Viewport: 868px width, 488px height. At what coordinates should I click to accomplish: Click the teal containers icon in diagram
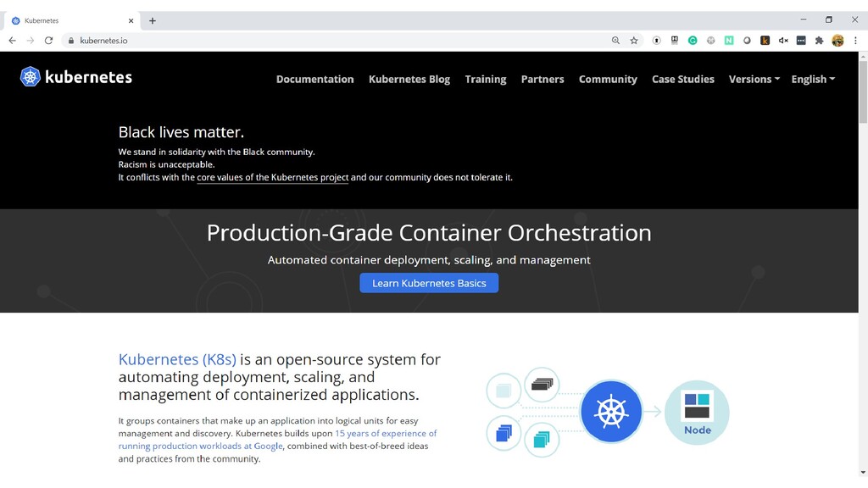542,440
